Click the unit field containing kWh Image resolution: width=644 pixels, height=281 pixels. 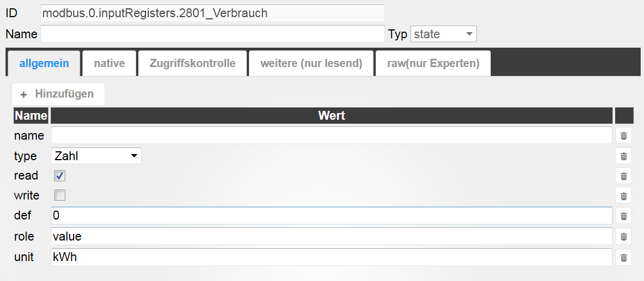(331, 257)
